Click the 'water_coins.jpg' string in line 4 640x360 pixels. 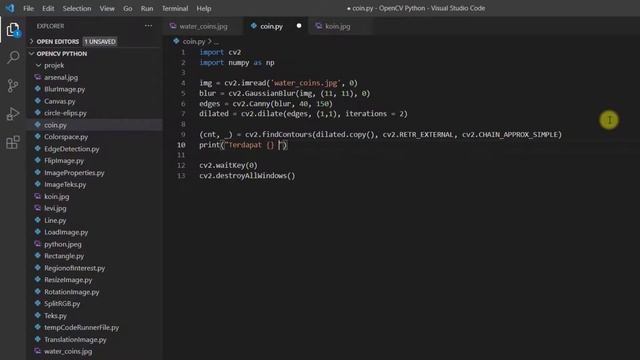click(305, 83)
